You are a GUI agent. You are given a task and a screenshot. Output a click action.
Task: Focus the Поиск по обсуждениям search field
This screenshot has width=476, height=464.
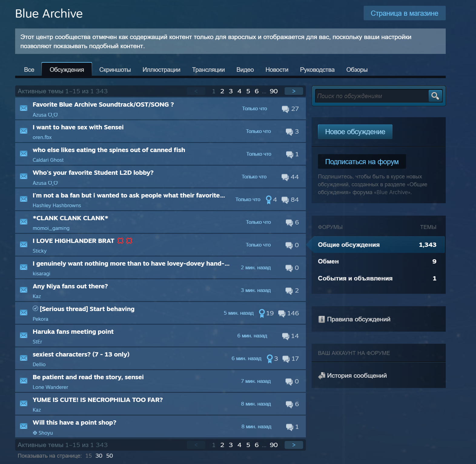tap(372, 96)
